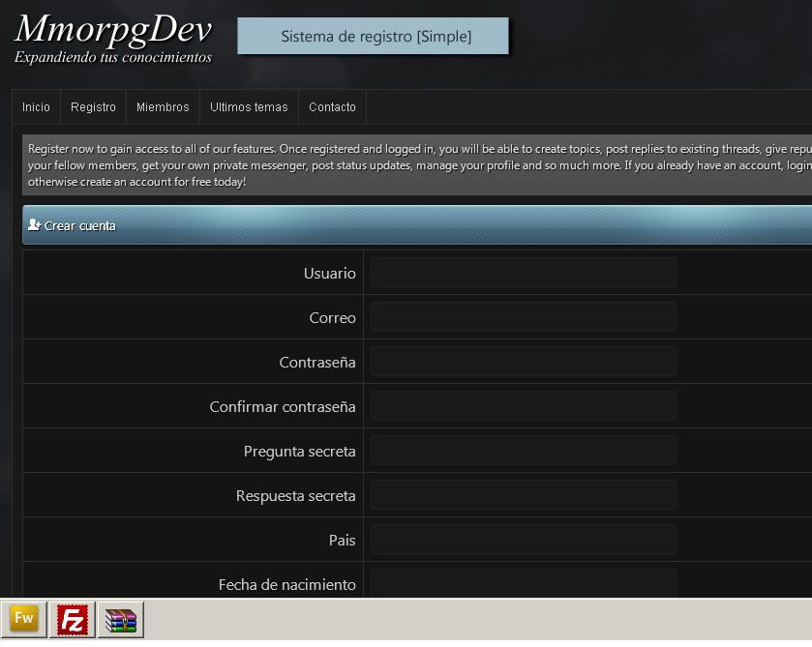The image size is (812, 647).
Task: Open WinRAR from the taskbar
Action: (121, 619)
